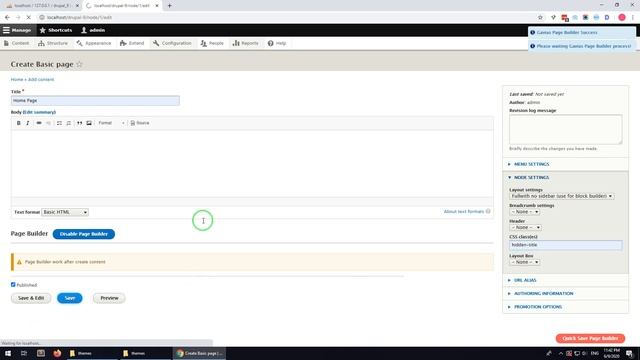Stop loading the page
640x360 pixels.
(29, 18)
